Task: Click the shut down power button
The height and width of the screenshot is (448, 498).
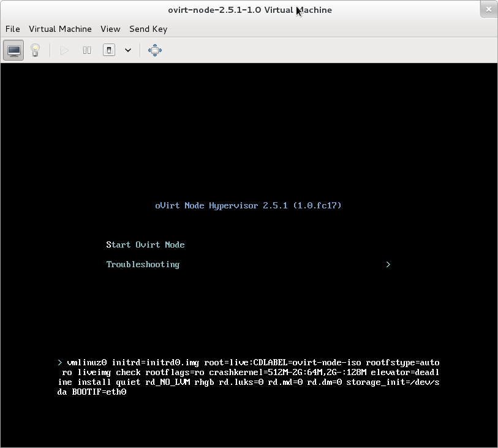Action: [x=109, y=50]
